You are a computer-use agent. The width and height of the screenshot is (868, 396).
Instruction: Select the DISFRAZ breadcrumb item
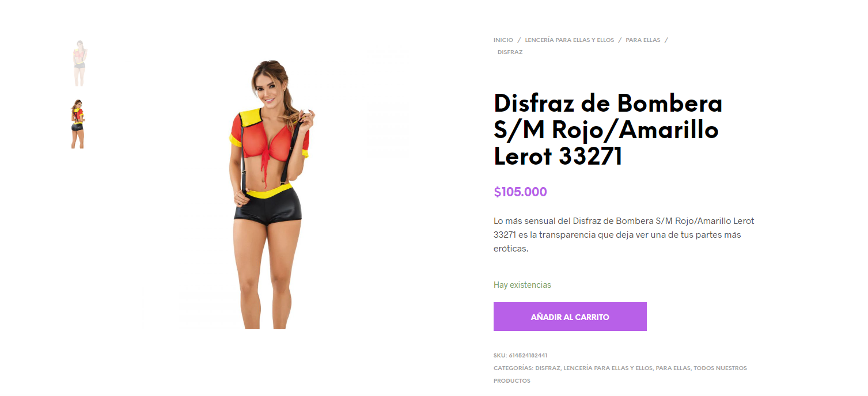(x=510, y=52)
